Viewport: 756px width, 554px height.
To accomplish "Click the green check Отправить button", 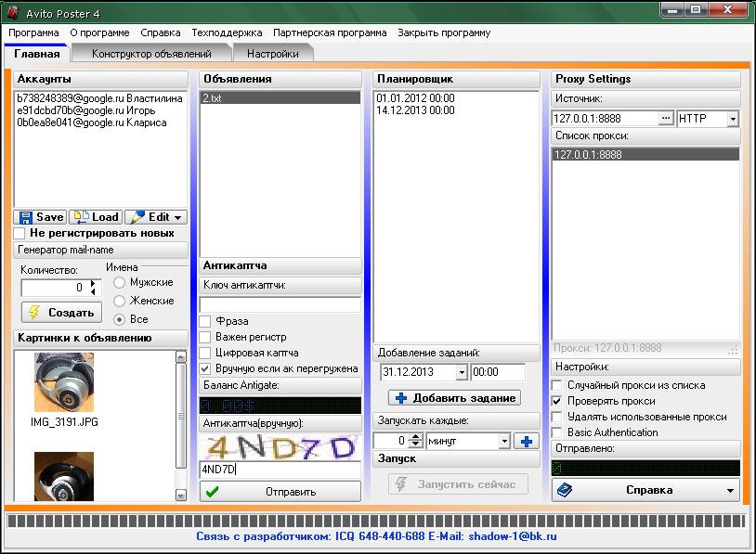I will 280,491.
